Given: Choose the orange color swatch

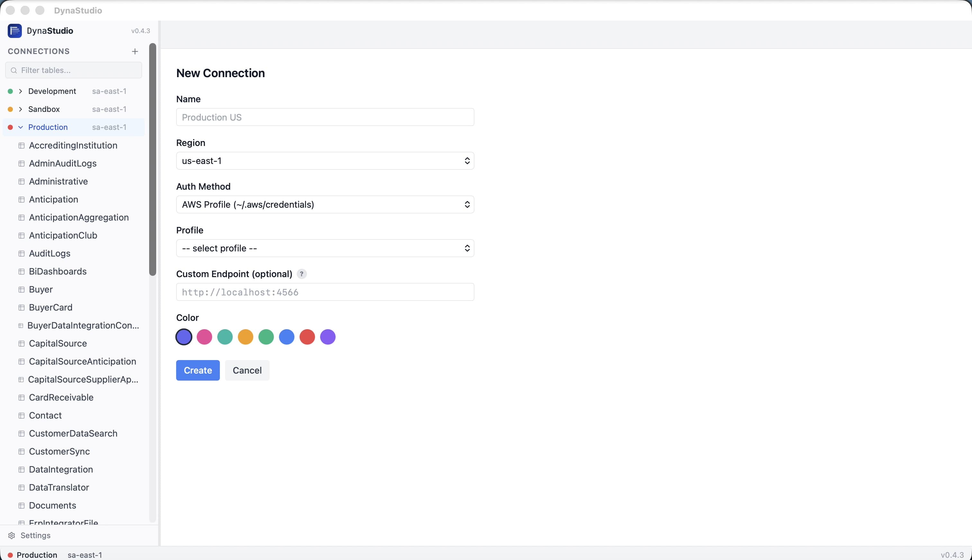Looking at the screenshot, I should tap(245, 337).
